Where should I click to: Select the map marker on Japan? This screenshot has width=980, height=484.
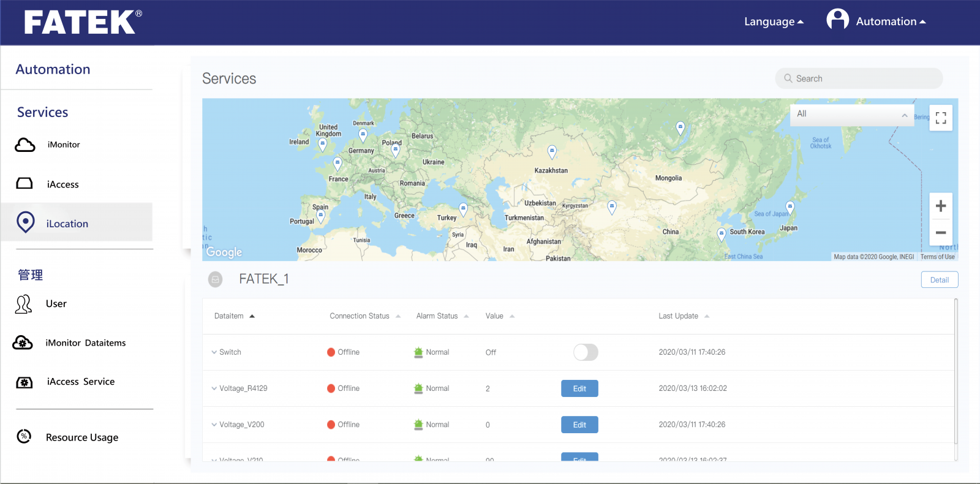point(790,208)
